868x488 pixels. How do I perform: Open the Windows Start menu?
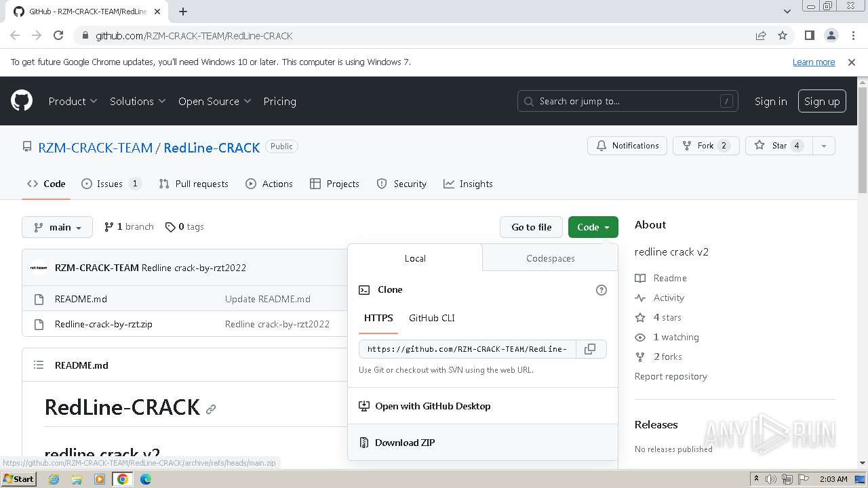(18, 479)
